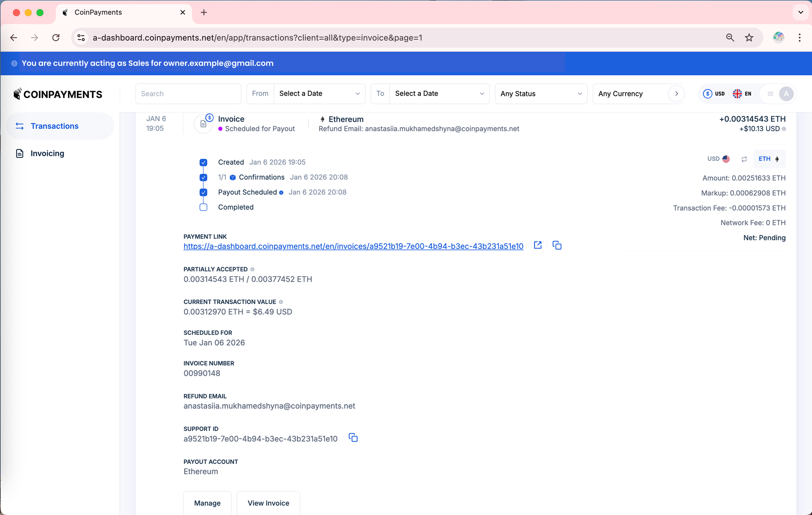Click the CoinPayments logo
Viewport: 812px width, 515px height.
point(58,94)
